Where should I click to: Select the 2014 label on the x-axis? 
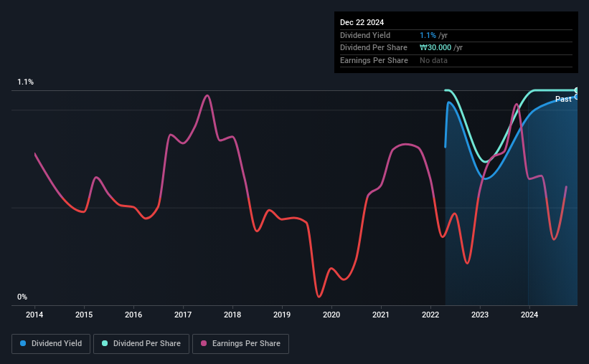34,315
